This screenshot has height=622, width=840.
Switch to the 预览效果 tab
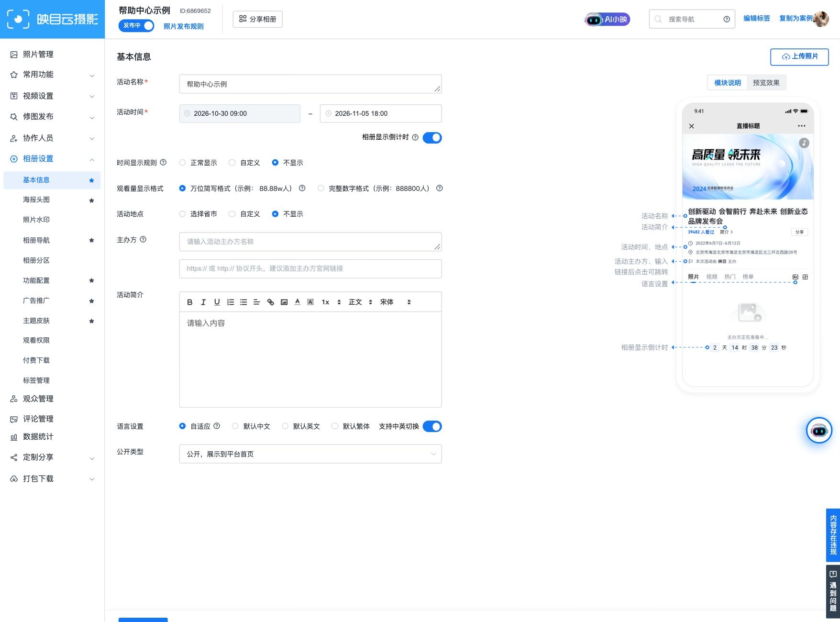(x=766, y=83)
